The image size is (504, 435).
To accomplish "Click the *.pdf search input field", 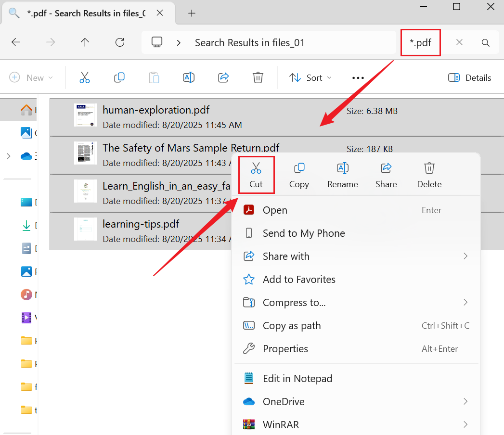I will pyautogui.click(x=421, y=42).
